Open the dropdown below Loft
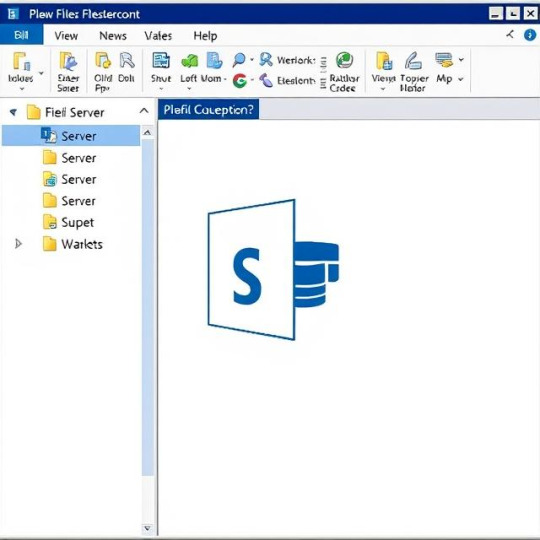 tap(189, 89)
